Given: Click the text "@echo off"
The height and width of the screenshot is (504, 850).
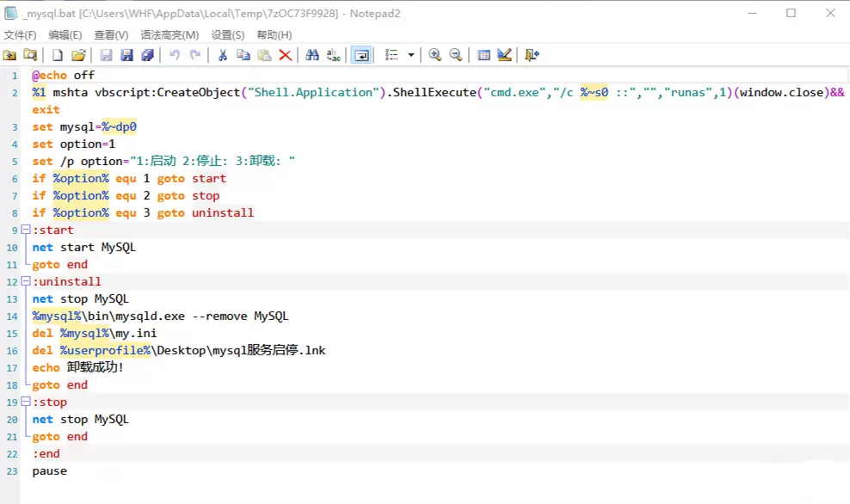Looking at the screenshot, I should click(64, 76).
